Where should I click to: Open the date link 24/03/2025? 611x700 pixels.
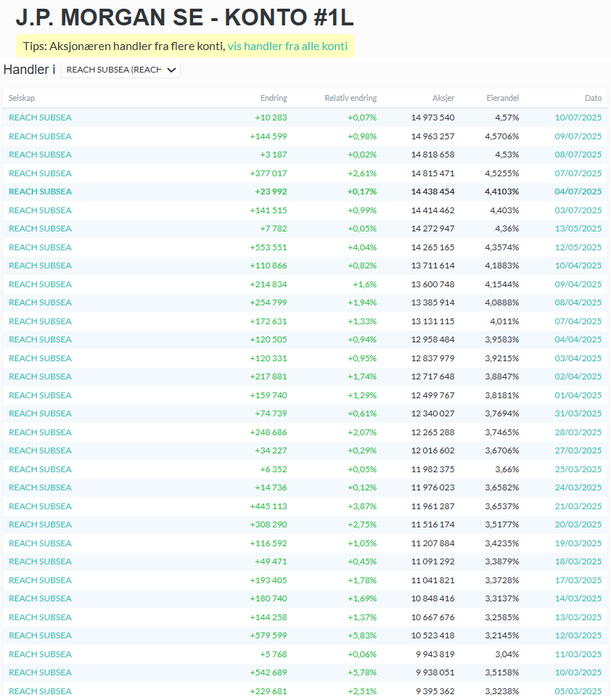point(578,488)
